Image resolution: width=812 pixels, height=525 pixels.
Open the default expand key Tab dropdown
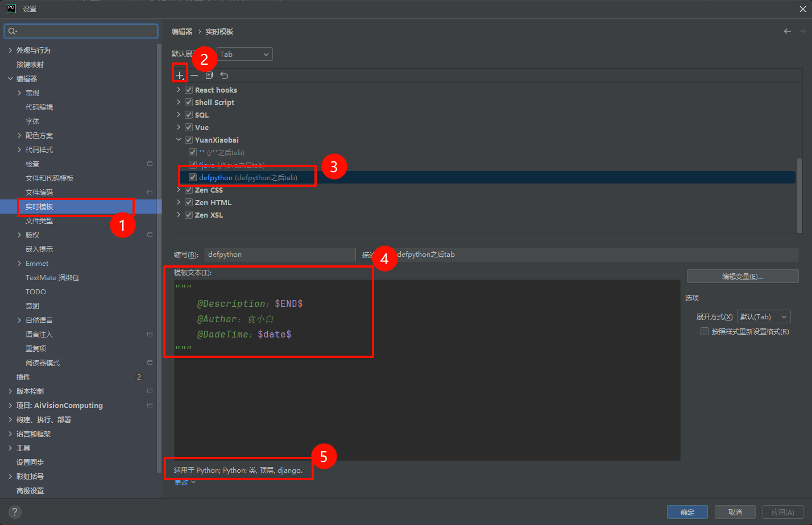pos(245,54)
